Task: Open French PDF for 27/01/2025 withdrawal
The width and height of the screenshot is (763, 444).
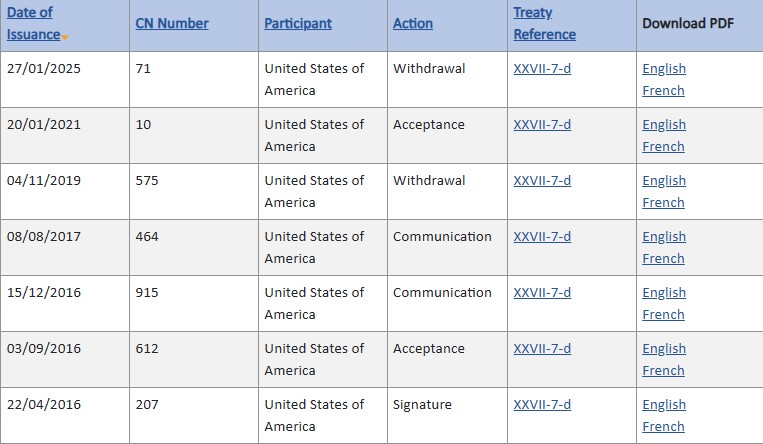Action: (x=663, y=91)
